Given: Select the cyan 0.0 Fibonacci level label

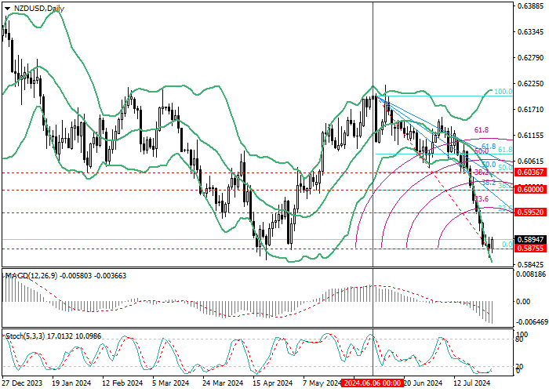Looking at the screenshot, I should pos(507,244).
